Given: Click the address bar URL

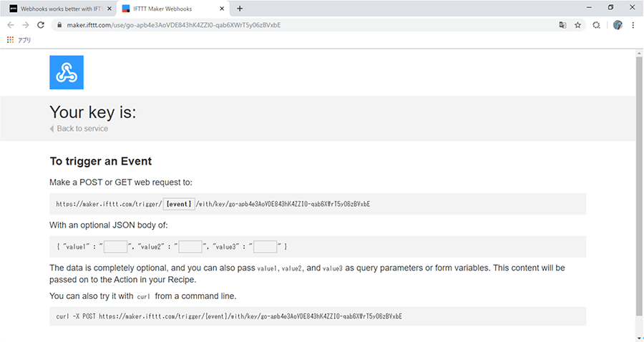Looking at the screenshot, I should coord(174,25).
